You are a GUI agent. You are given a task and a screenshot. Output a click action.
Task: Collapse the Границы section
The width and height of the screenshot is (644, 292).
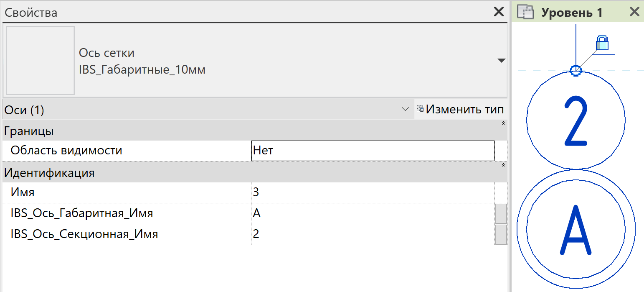click(x=503, y=123)
